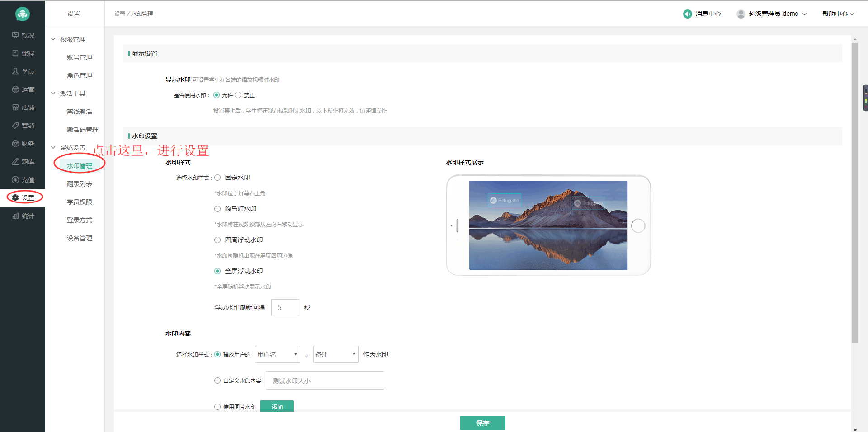Click the 统计 statistics chart icon

(15, 216)
